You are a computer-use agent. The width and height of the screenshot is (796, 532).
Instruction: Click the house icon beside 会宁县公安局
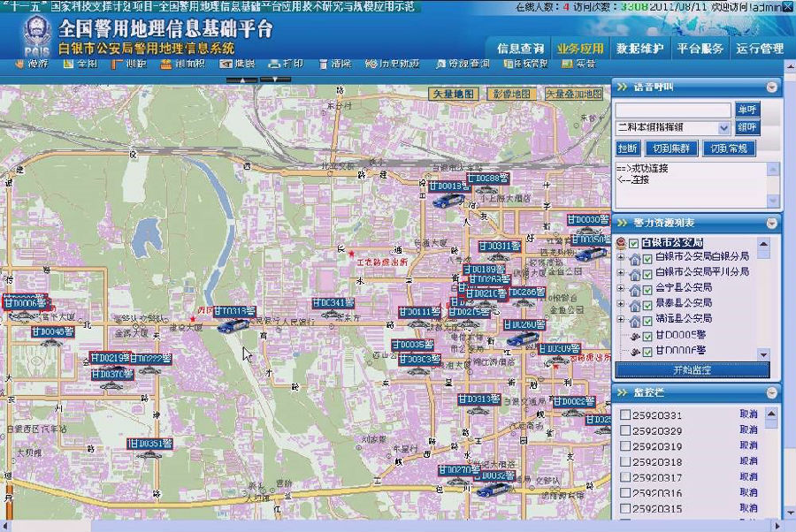pyautogui.click(x=634, y=290)
